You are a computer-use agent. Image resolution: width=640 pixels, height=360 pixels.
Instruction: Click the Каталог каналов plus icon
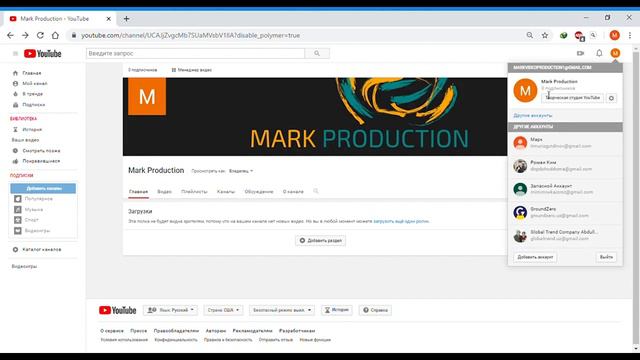16,249
